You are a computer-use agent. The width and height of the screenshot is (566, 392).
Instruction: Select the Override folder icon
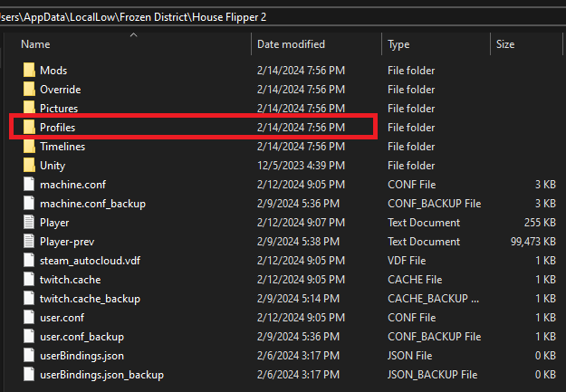28,90
